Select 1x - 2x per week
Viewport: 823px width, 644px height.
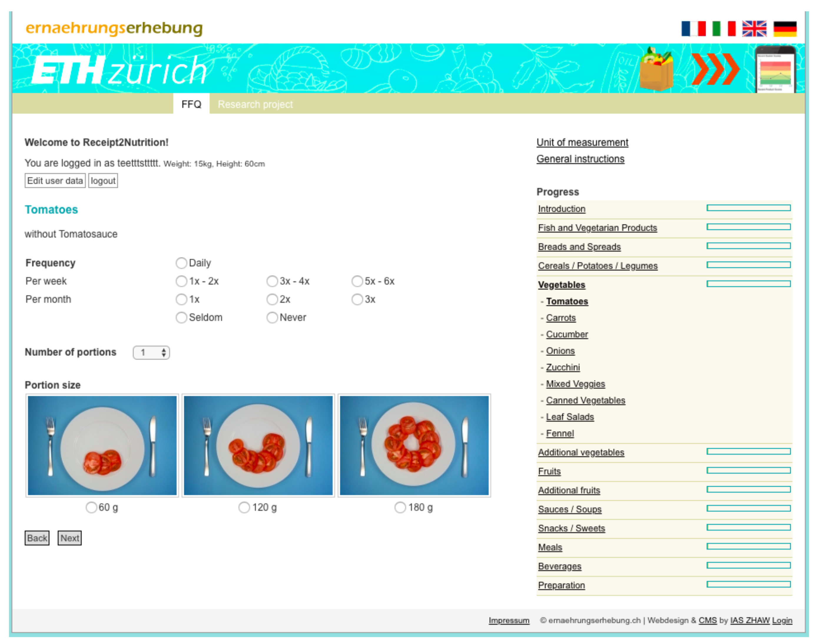[x=181, y=281]
